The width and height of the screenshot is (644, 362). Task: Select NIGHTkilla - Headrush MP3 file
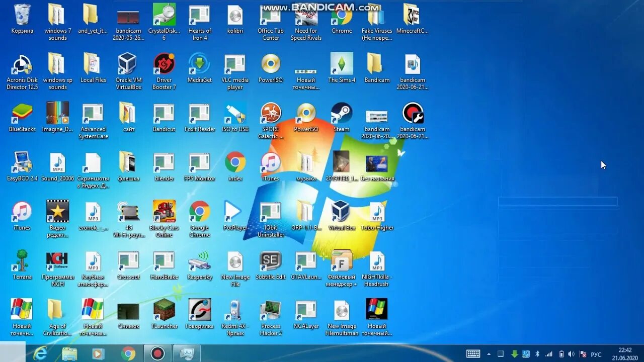click(377, 262)
